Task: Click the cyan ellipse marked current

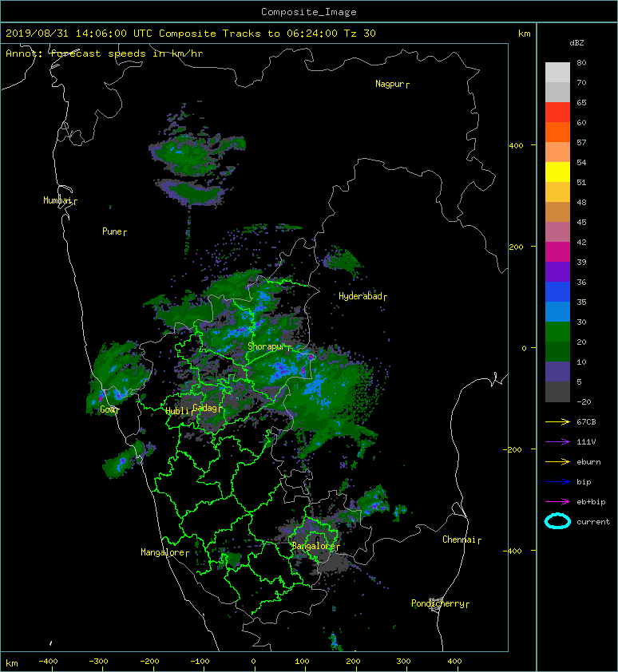Action: (557, 522)
